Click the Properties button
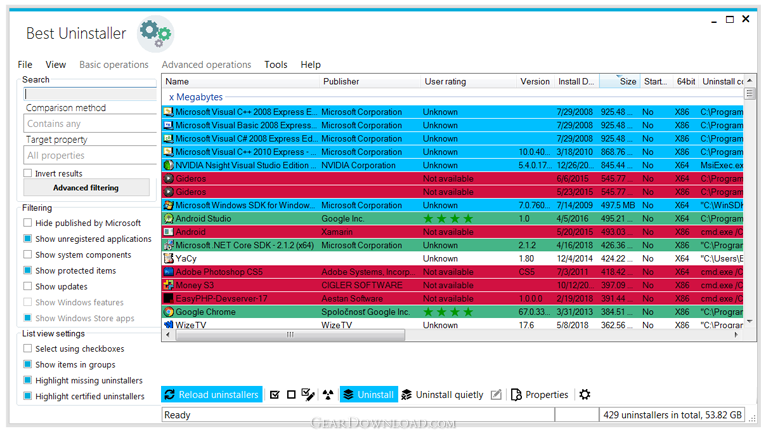Screen dimensions: 766x431 tap(540, 394)
